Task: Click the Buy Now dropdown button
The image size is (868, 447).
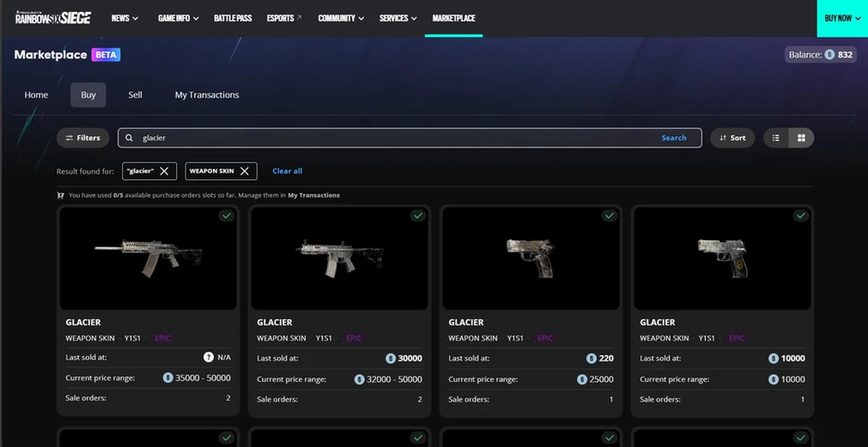Action: click(842, 19)
